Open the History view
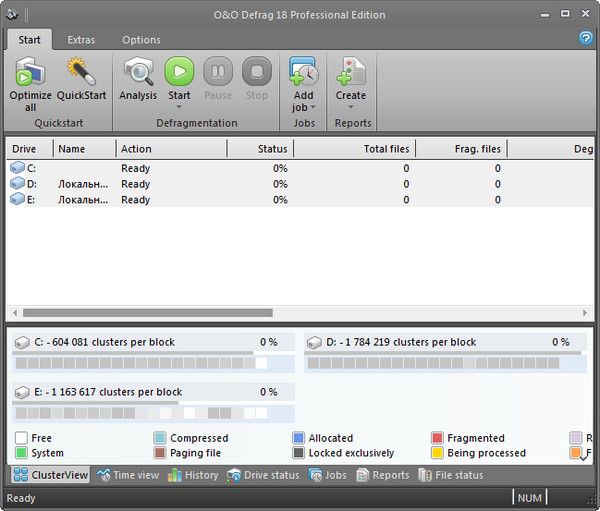This screenshot has width=600, height=511. click(193, 475)
